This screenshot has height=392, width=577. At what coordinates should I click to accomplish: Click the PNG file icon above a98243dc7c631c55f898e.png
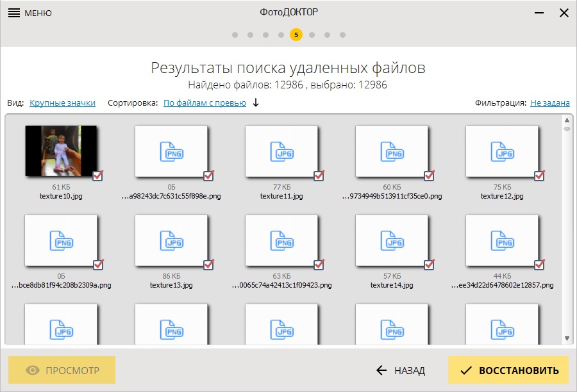[x=171, y=153]
